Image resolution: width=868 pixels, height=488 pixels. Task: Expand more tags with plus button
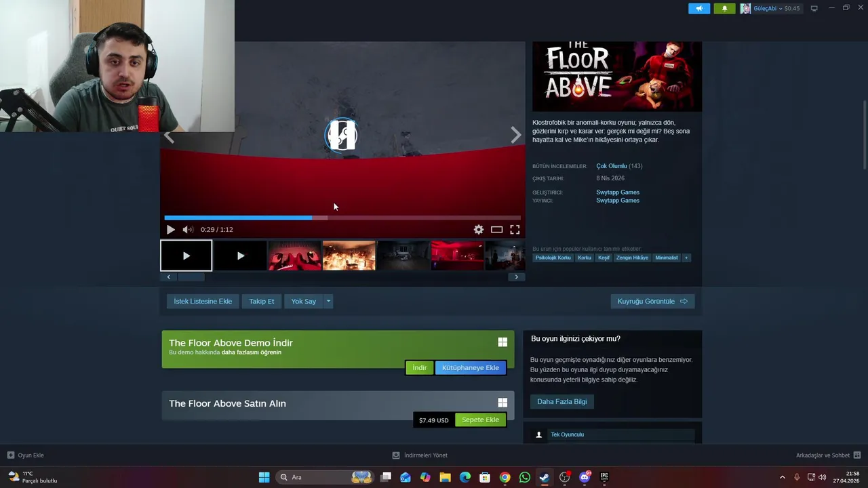coord(686,258)
